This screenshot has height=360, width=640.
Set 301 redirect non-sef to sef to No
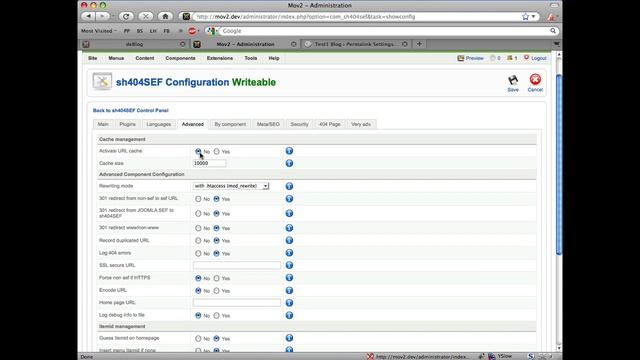point(198,199)
